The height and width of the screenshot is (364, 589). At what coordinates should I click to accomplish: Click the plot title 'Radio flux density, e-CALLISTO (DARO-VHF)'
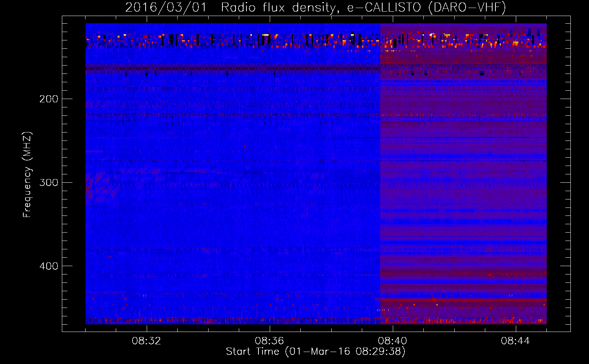click(x=363, y=8)
